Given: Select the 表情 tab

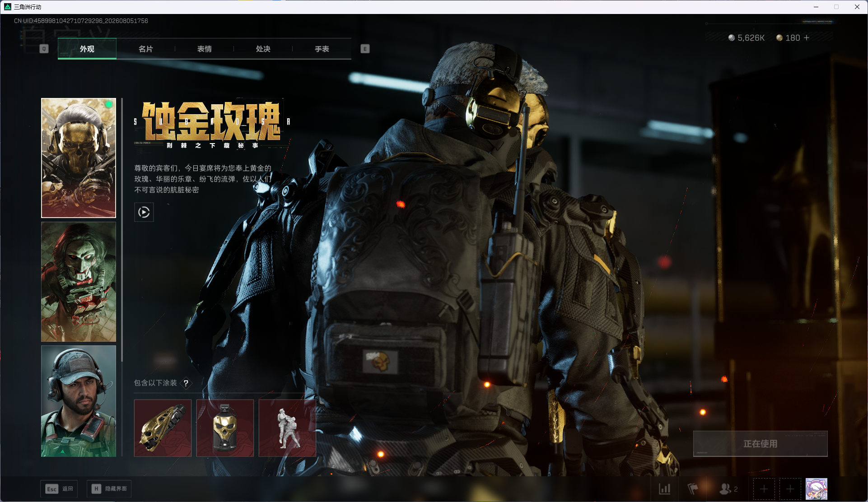Looking at the screenshot, I should pyautogui.click(x=205, y=49).
